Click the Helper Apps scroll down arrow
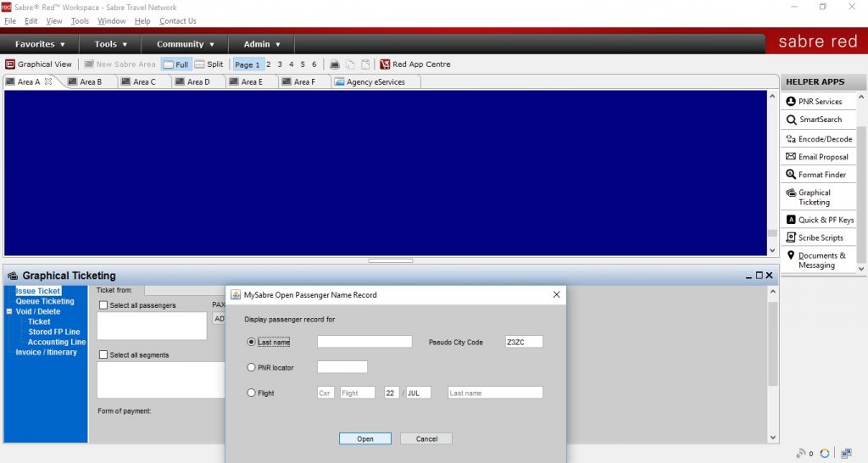The width and height of the screenshot is (868, 463). 861,269
